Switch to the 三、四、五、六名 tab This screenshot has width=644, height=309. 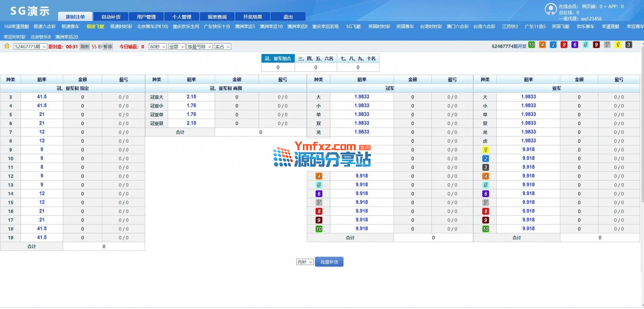(x=316, y=59)
